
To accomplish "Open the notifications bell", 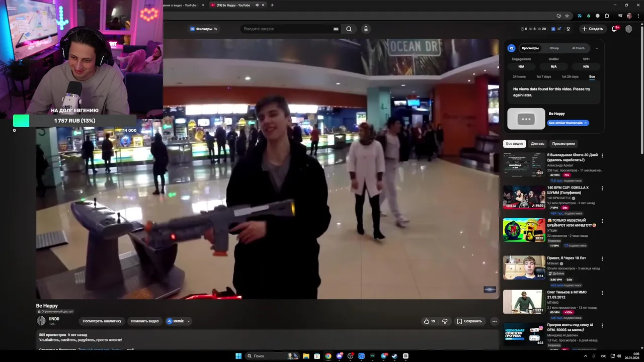I will [x=614, y=29].
